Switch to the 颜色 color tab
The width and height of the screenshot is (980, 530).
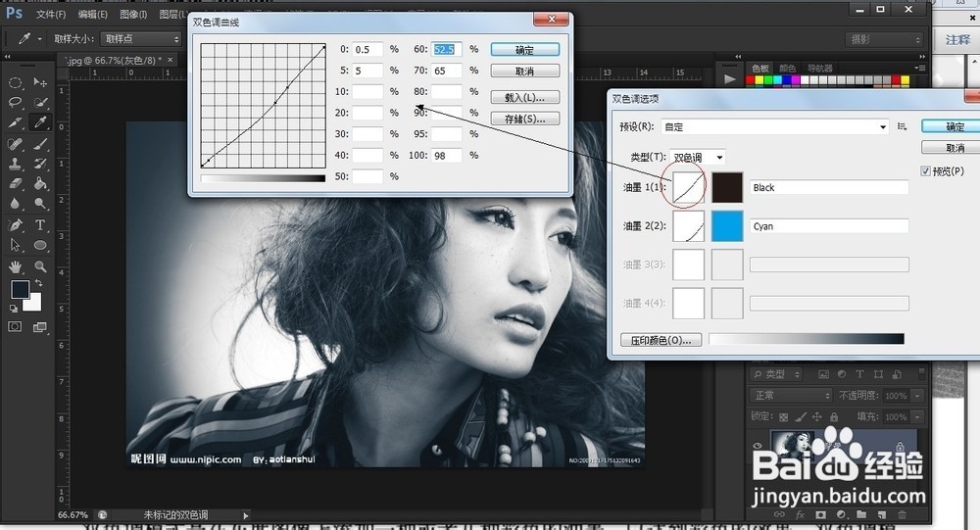point(788,69)
